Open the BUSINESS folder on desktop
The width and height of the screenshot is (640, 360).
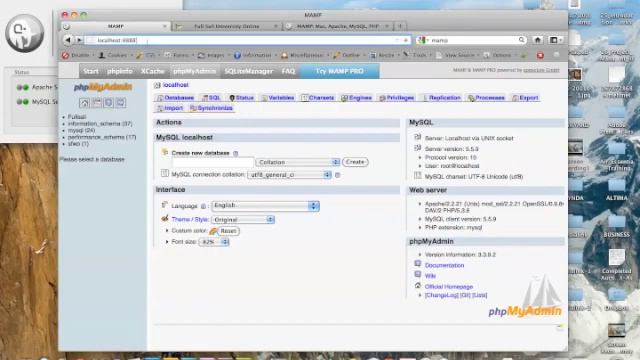click(617, 225)
